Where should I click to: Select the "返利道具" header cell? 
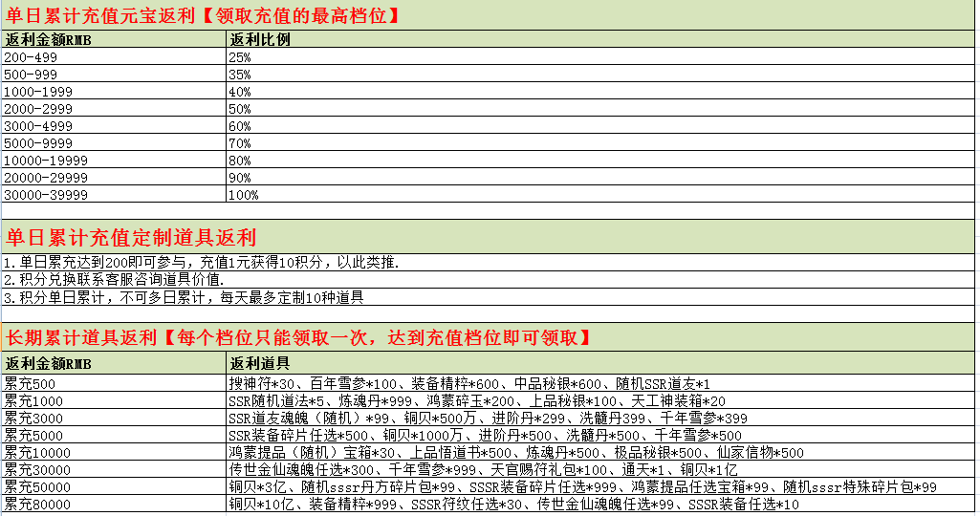[600, 363]
